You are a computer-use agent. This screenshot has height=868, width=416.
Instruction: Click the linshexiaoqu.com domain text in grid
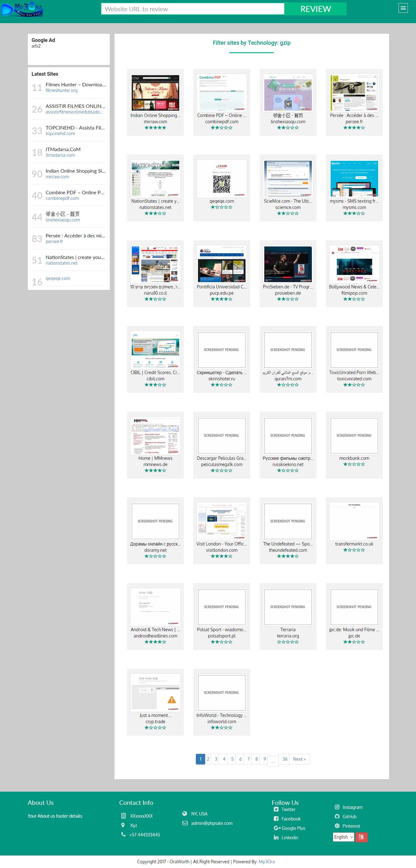(288, 122)
